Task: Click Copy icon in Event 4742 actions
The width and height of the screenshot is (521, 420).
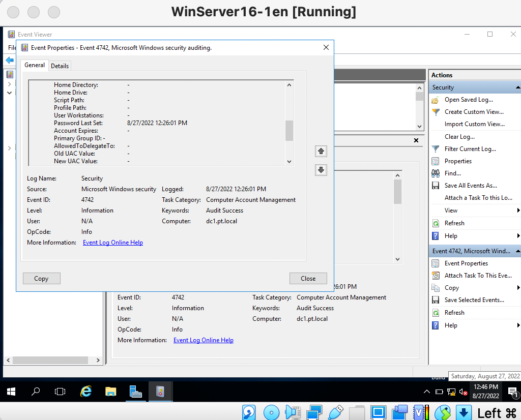Action: coord(436,288)
